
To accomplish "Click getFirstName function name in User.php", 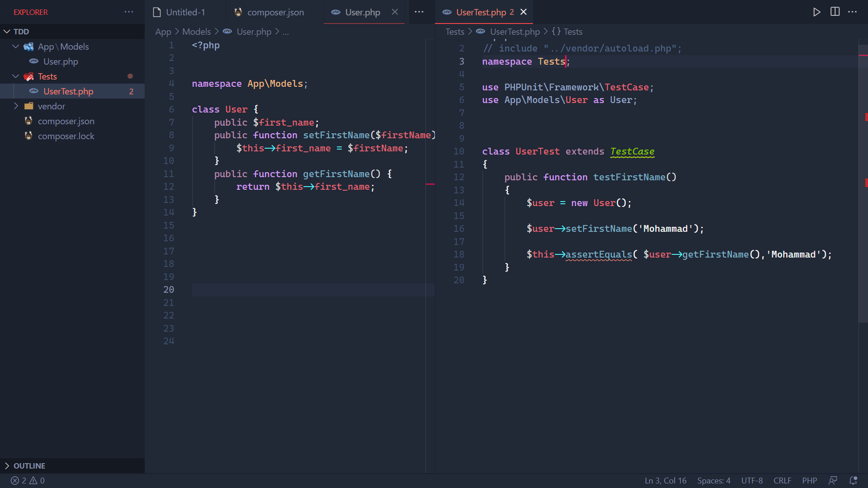I will [x=336, y=174].
